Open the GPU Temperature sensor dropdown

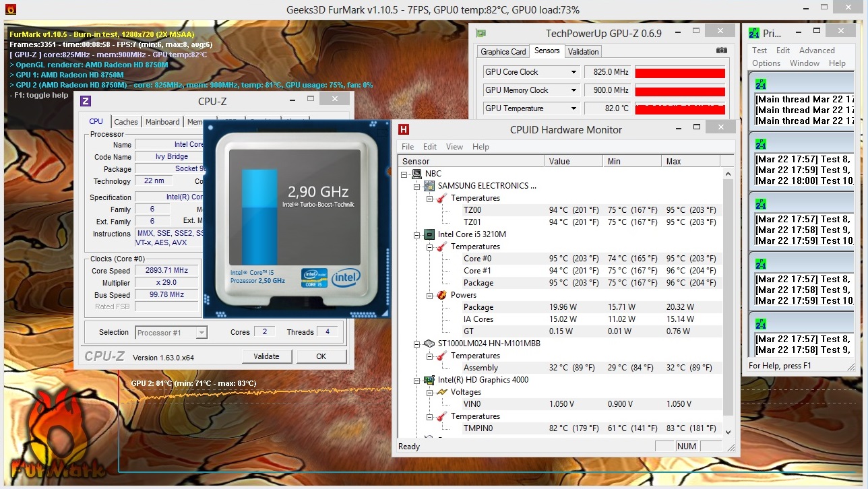(x=573, y=108)
